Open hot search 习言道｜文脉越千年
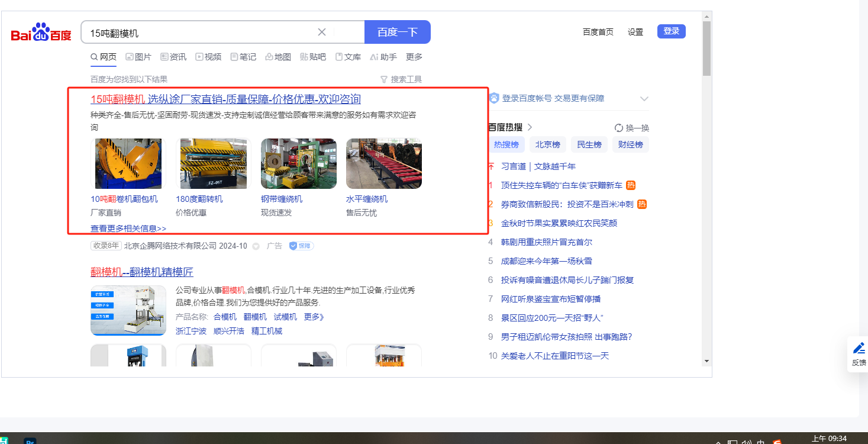 point(538,166)
